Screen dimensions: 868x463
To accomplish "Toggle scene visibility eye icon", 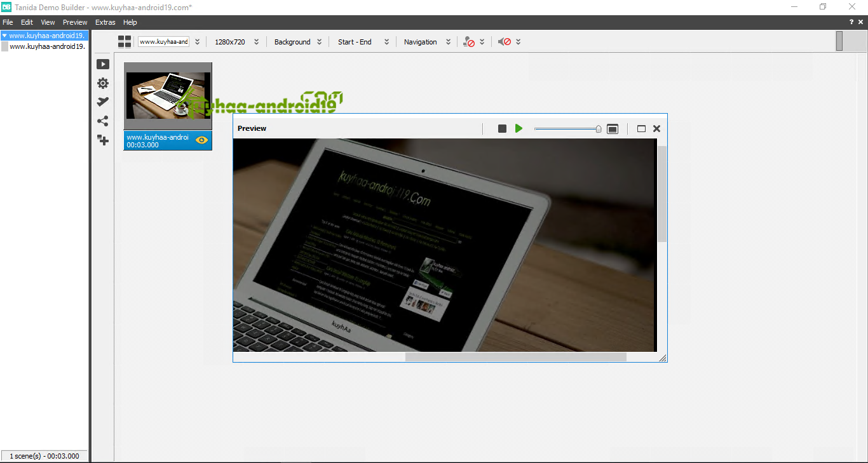I will pos(202,140).
